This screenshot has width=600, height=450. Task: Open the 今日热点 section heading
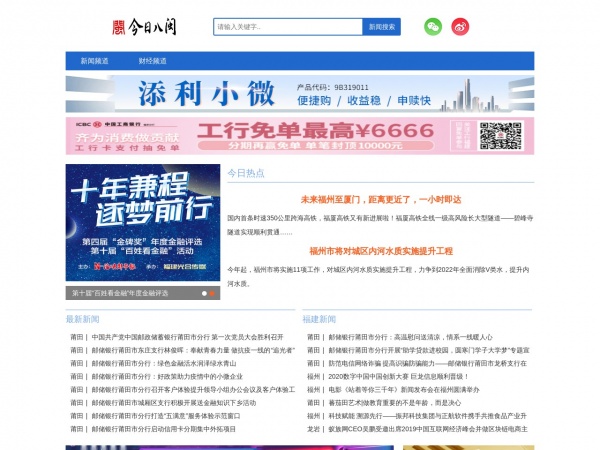246,173
